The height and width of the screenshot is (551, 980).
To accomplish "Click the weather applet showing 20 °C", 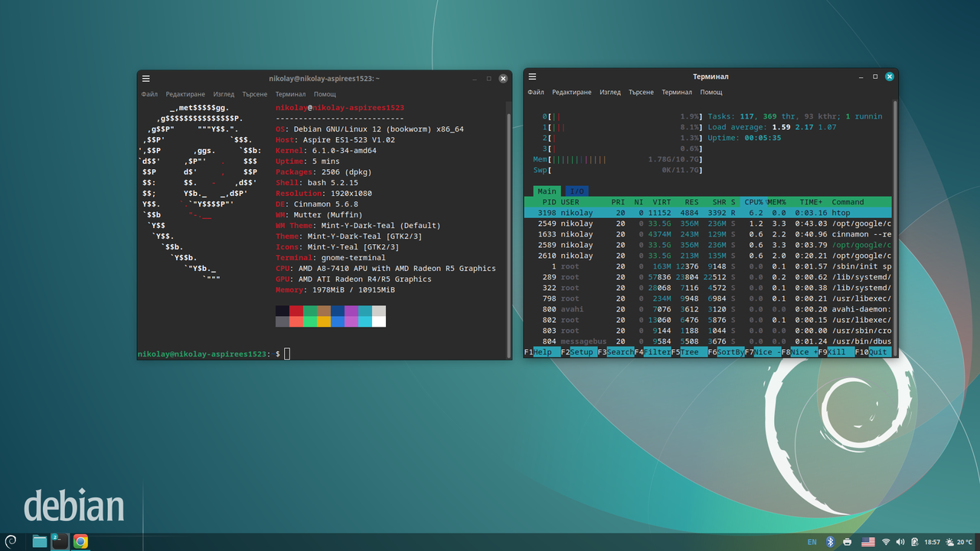I will pos(959,542).
